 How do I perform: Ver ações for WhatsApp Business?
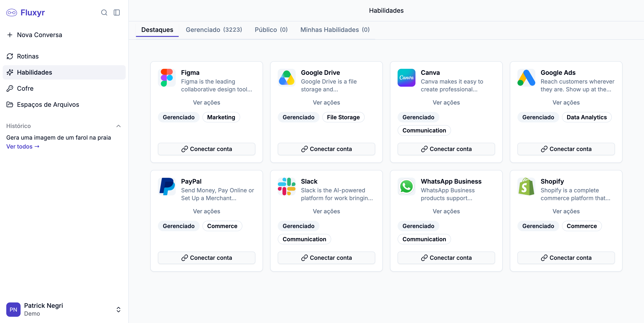coord(446,211)
